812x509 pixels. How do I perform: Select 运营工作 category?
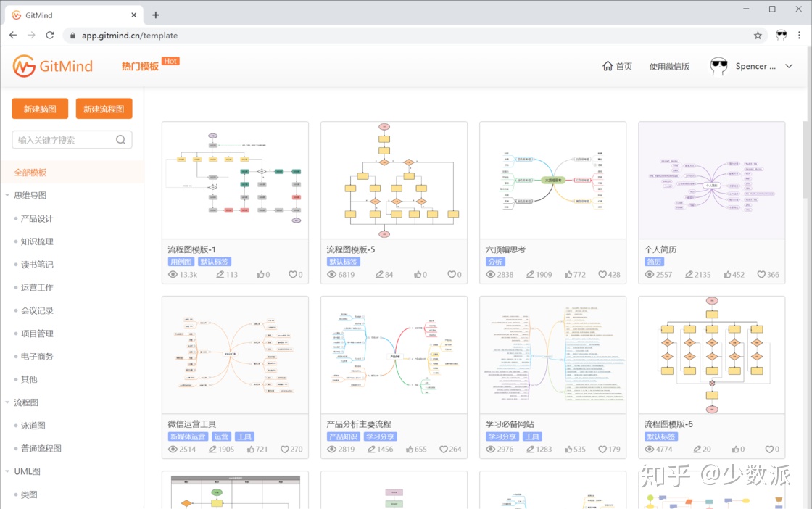37,287
